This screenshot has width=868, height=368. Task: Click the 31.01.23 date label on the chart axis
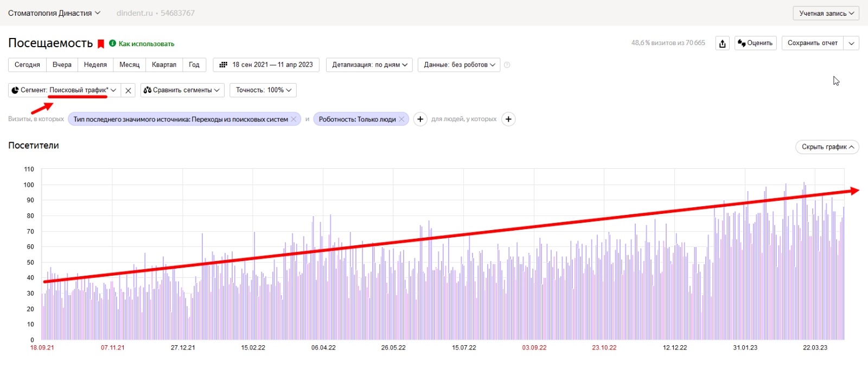(x=745, y=348)
